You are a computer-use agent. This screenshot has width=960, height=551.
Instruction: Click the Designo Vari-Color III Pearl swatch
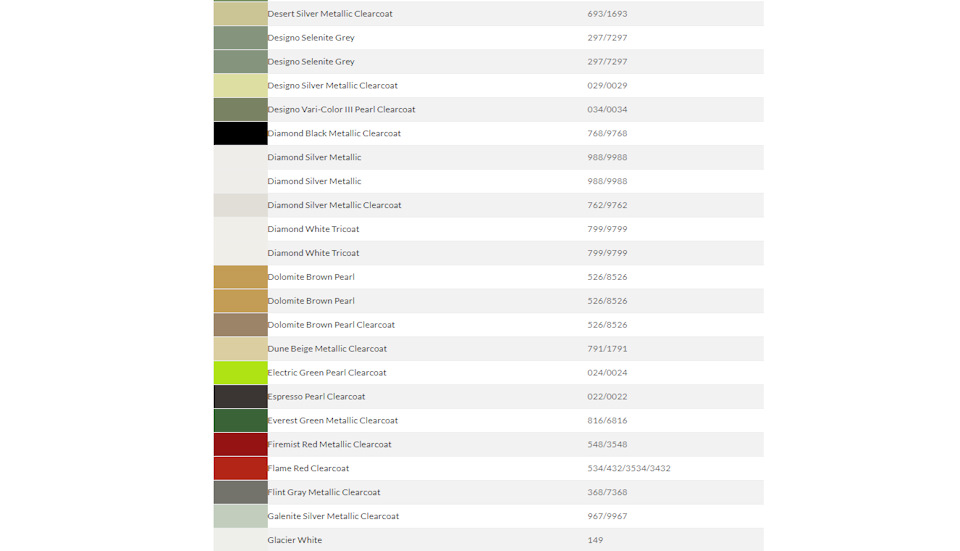(x=240, y=110)
